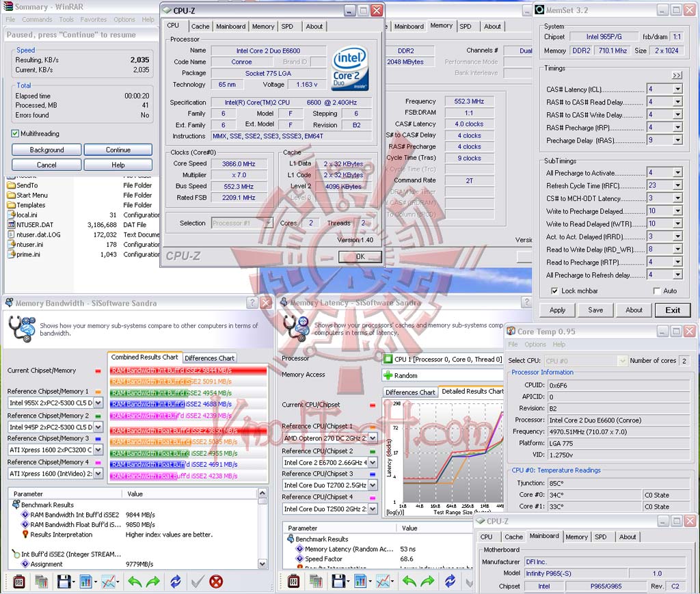
Task: Click bar chart icon in Memory Latency toolbar
Action: [360, 582]
